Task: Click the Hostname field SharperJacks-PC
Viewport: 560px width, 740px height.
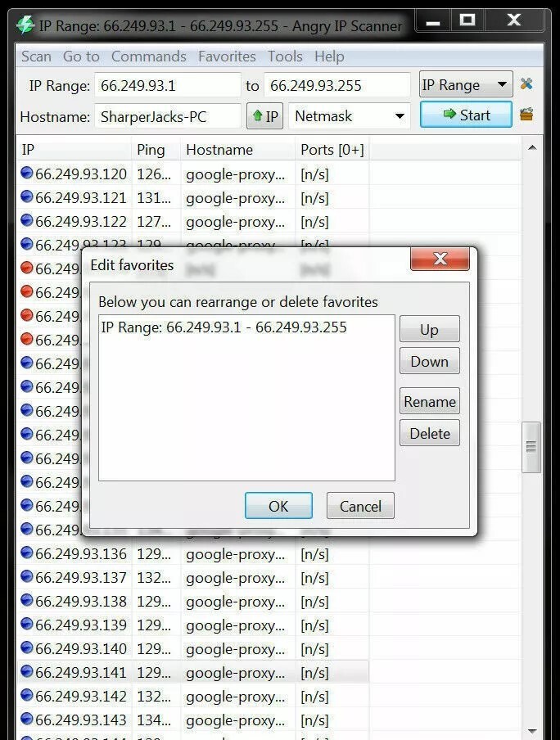Action: [168, 116]
